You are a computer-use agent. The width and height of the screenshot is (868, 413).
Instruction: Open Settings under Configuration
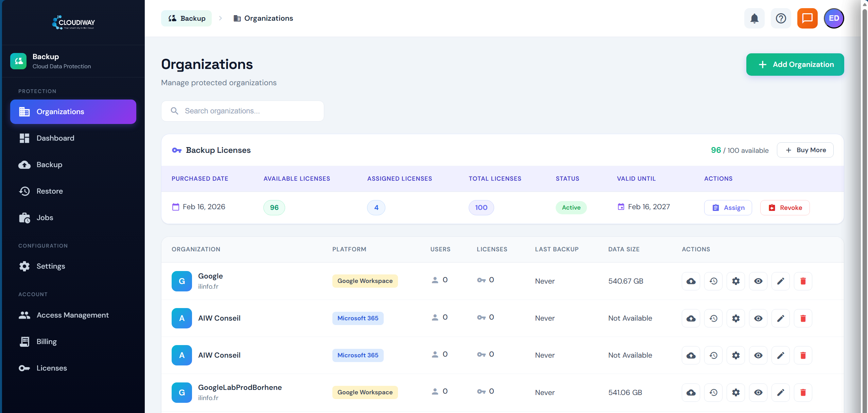(x=73, y=266)
